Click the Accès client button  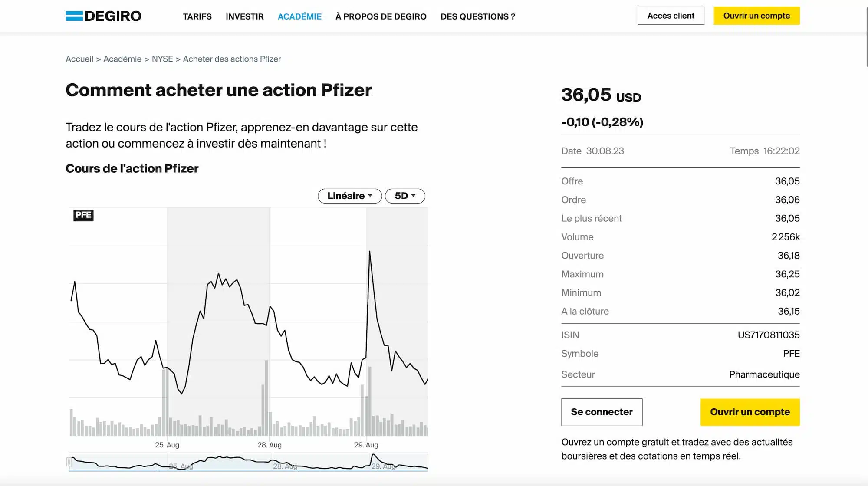(x=671, y=16)
